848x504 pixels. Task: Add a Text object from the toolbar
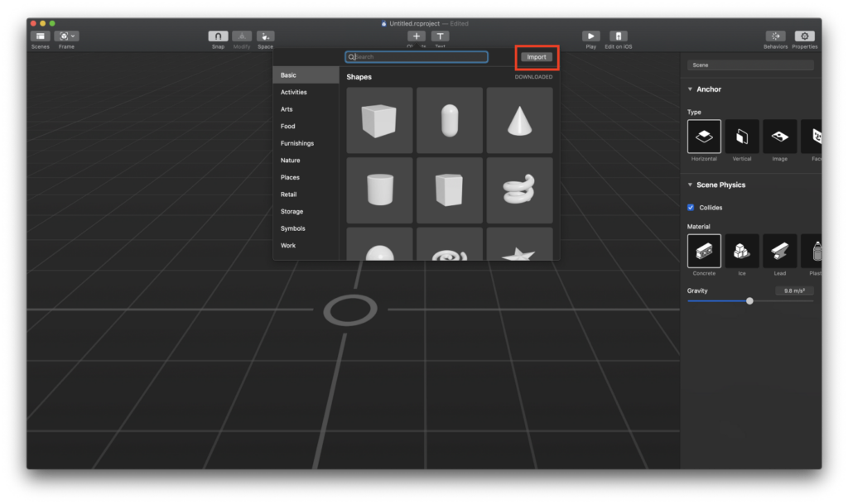(441, 36)
